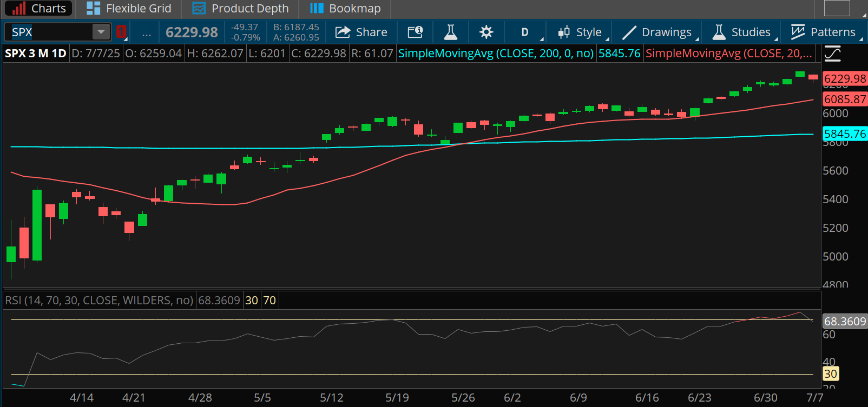Click the 68.3609 RSI value bubble
Screen dimensions: 868x407
click(845, 322)
